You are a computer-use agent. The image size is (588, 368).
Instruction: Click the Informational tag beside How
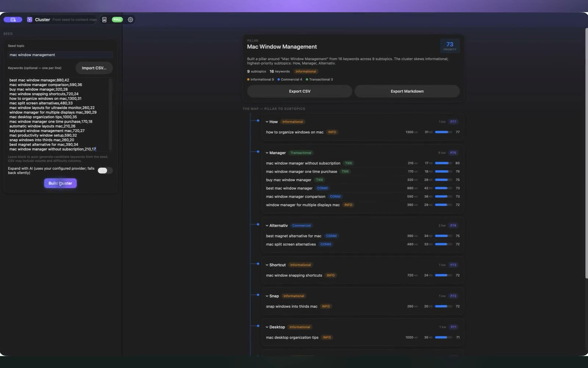tap(293, 122)
